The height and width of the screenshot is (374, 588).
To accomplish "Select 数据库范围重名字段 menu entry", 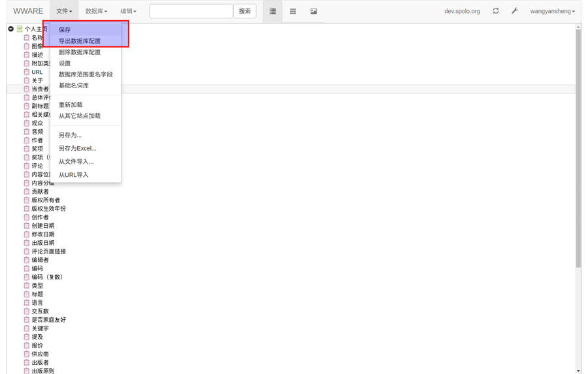I will click(86, 74).
